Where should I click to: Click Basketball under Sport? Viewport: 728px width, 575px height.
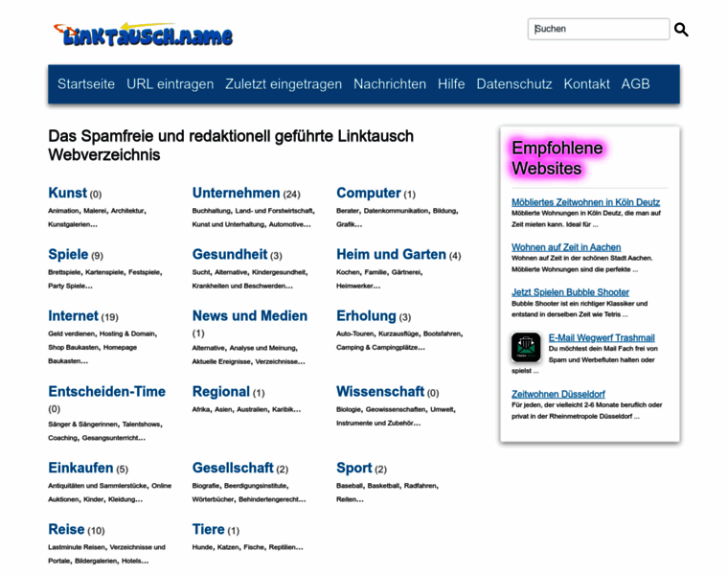click(383, 485)
